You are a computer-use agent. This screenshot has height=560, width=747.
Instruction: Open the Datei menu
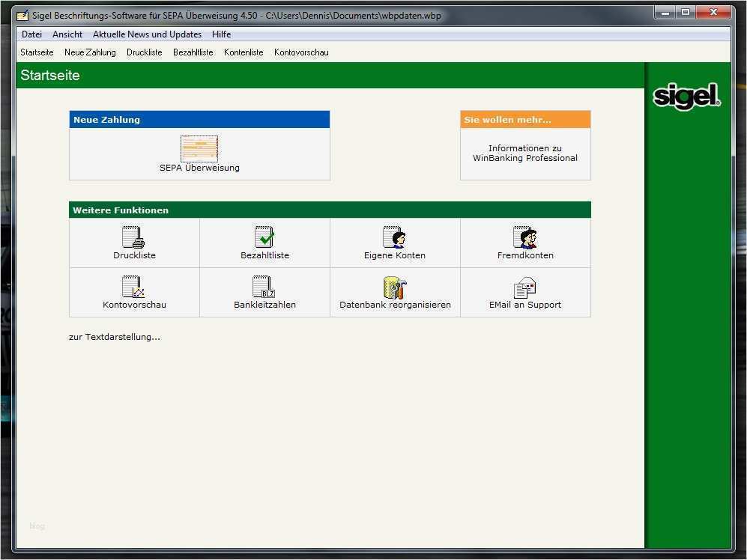click(31, 34)
